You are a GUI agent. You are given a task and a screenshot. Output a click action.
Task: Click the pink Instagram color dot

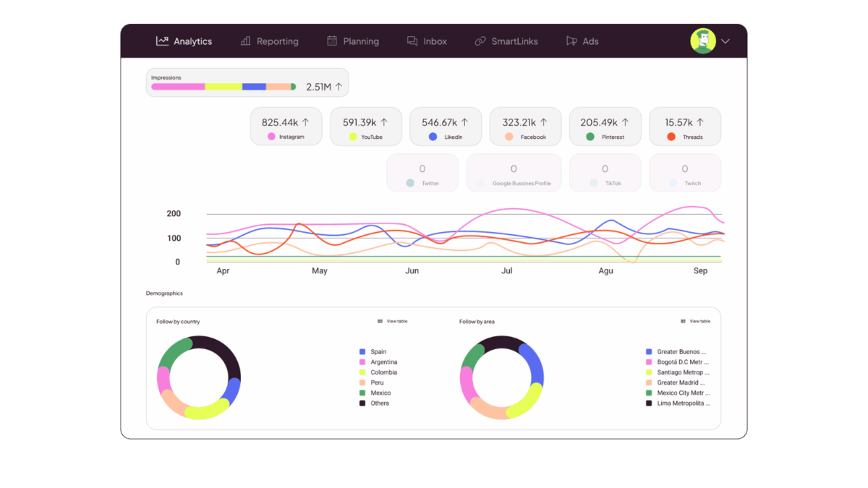[271, 137]
